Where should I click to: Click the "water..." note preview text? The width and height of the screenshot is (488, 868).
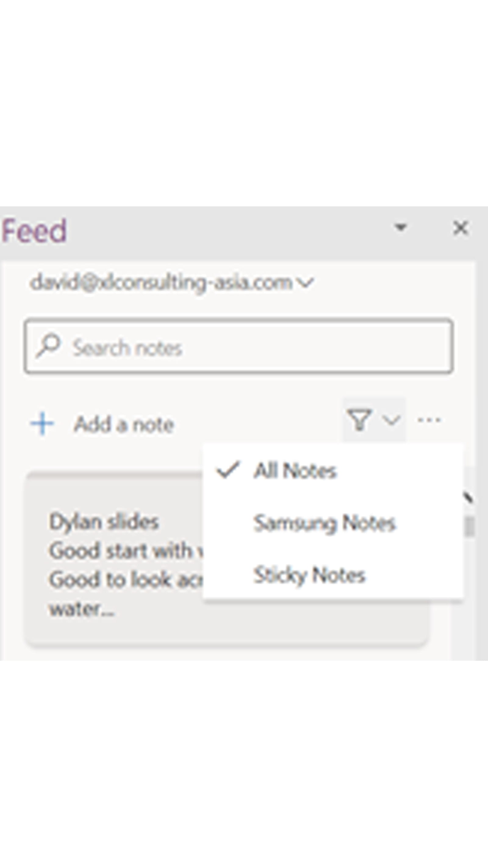click(82, 609)
